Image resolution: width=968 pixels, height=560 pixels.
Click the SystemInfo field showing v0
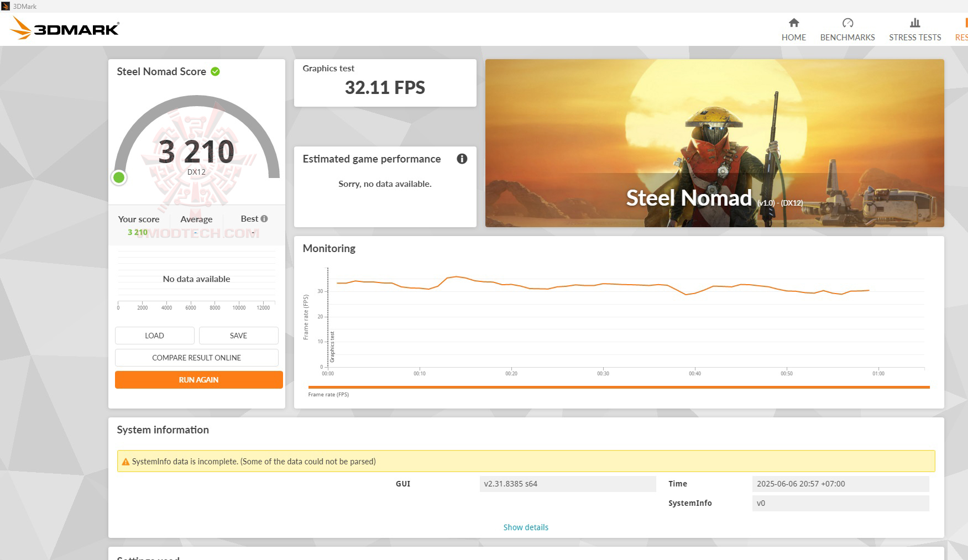(x=841, y=503)
